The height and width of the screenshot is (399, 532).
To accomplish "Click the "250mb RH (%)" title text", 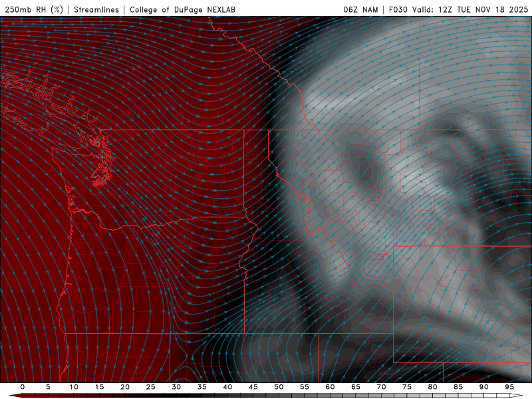I will (34, 9).
